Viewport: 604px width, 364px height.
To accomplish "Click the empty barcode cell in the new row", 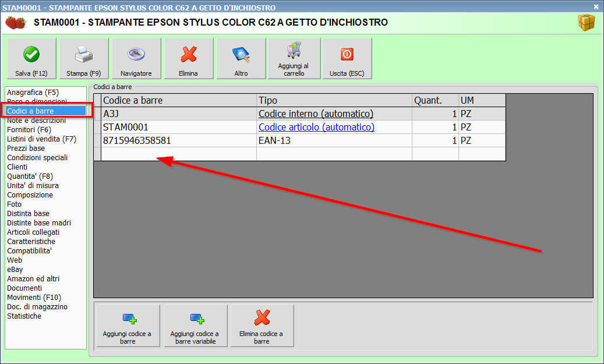I will (x=179, y=154).
